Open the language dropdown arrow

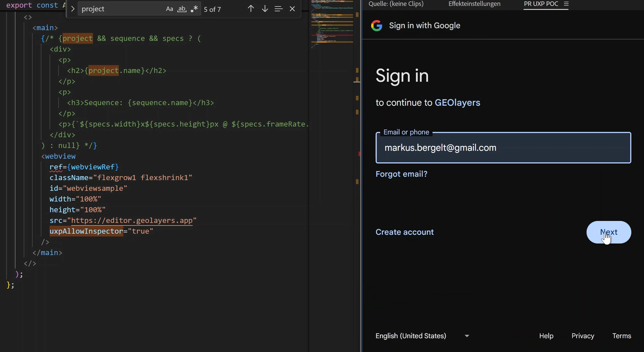point(467,336)
